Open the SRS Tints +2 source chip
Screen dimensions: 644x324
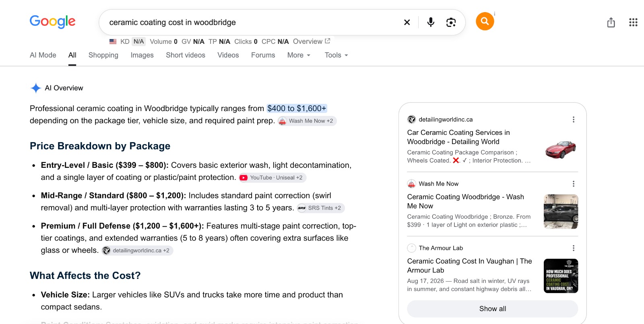click(321, 208)
